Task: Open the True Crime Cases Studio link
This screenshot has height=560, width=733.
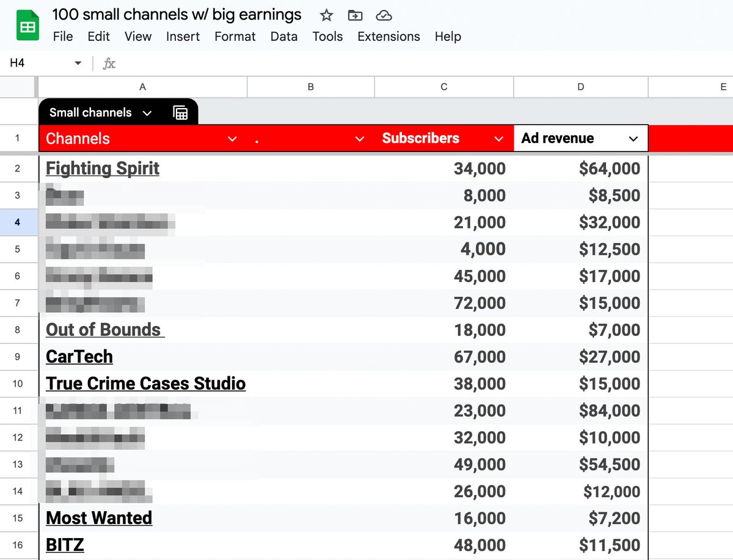Action: click(146, 384)
